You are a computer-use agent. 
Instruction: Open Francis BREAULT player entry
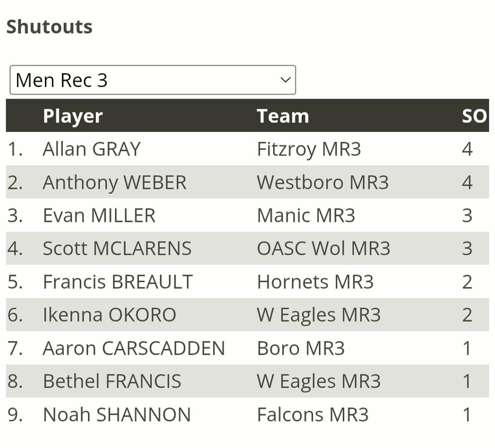pos(117,282)
